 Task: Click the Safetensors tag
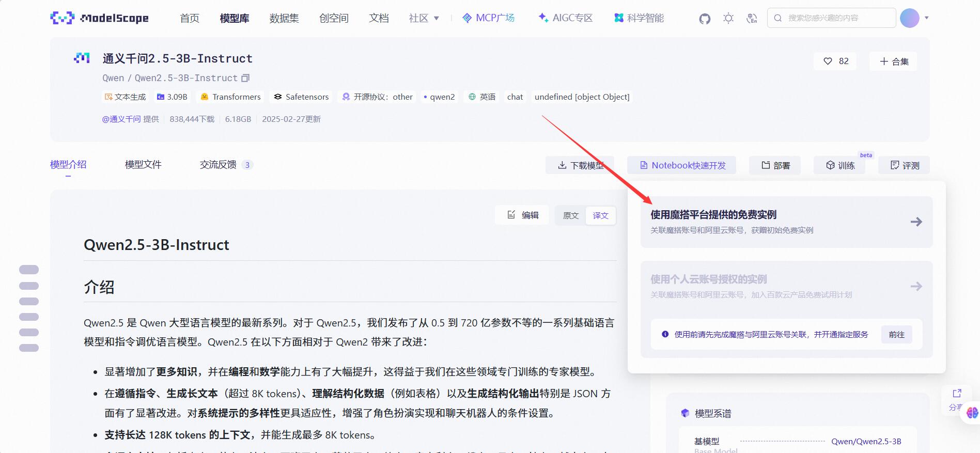tap(301, 97)
